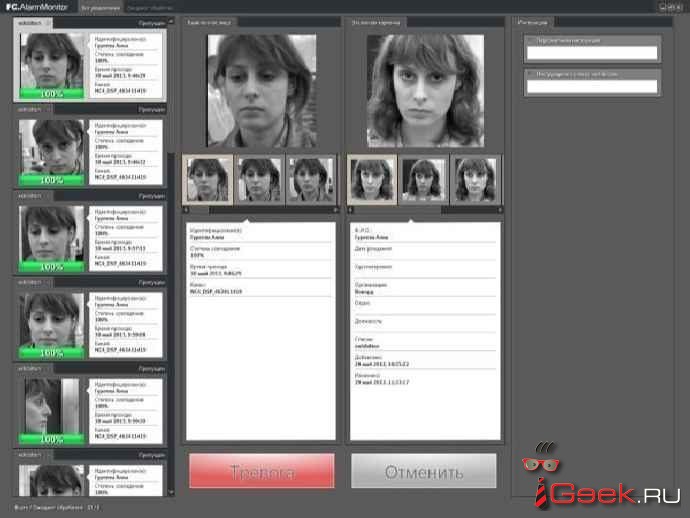Select the highlighted first detected-face thumbnail
The height and width of the screenshot is (518, 690).
coord(208,180)
